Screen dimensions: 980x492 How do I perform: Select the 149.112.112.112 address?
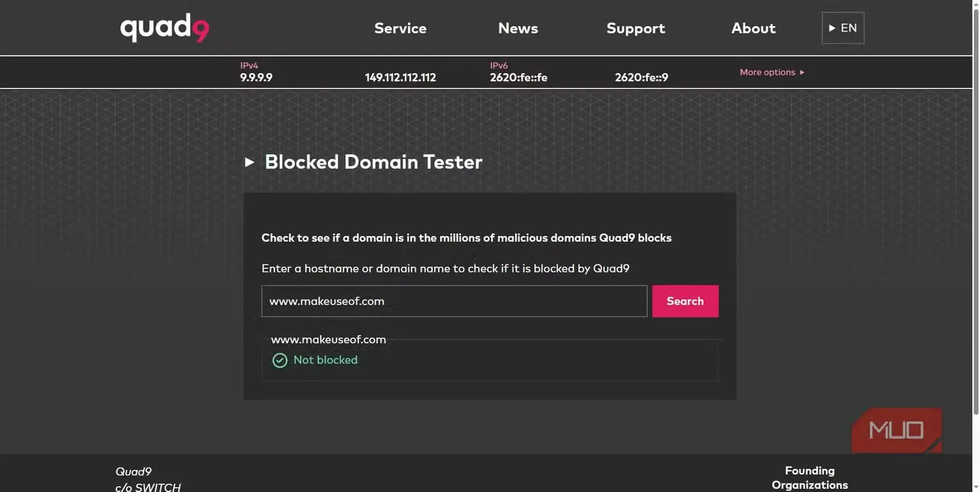[401, 78]
